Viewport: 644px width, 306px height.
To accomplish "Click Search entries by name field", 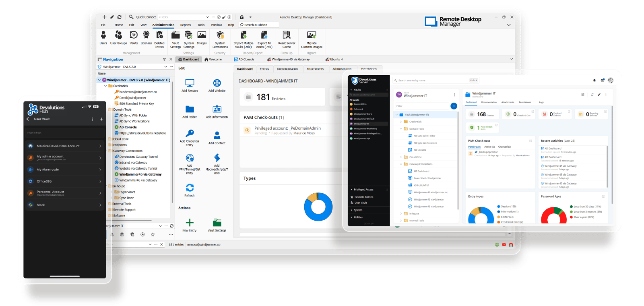I will (436, 81).
